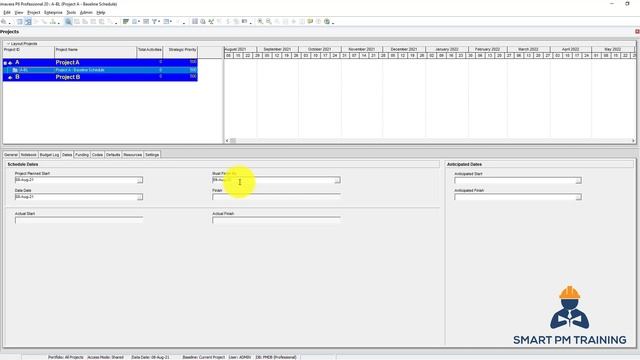Image resolution: width=640 pixels, height=360 pixels.
Task: Click the Actual Finish field
Action: [x=276, y=220]
